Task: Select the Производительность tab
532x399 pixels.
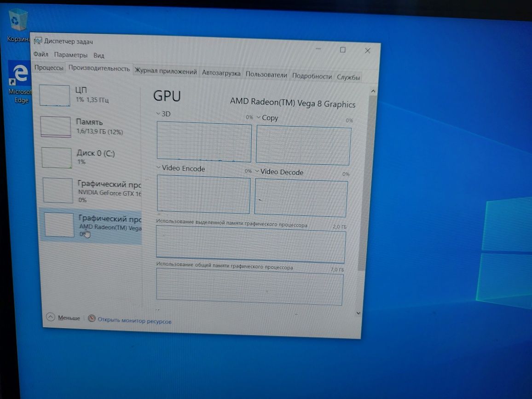Action: coord(99,68)
